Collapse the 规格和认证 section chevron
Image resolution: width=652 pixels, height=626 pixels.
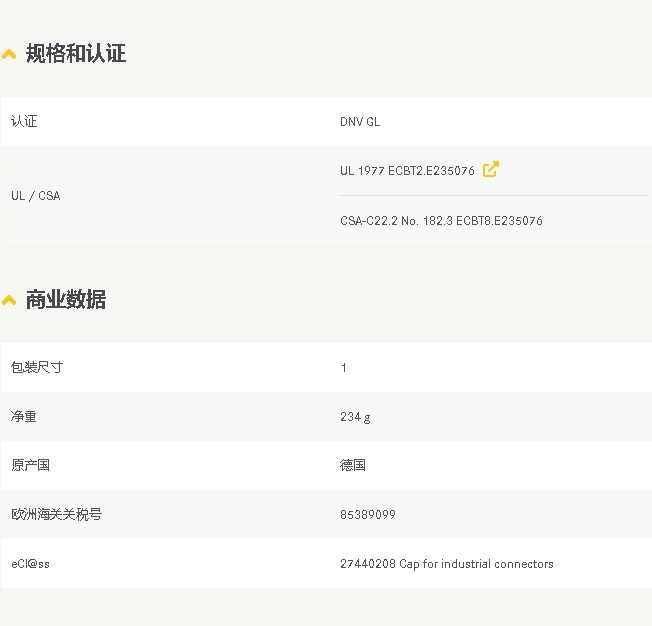pyautogui.click(x=9, y=55)
